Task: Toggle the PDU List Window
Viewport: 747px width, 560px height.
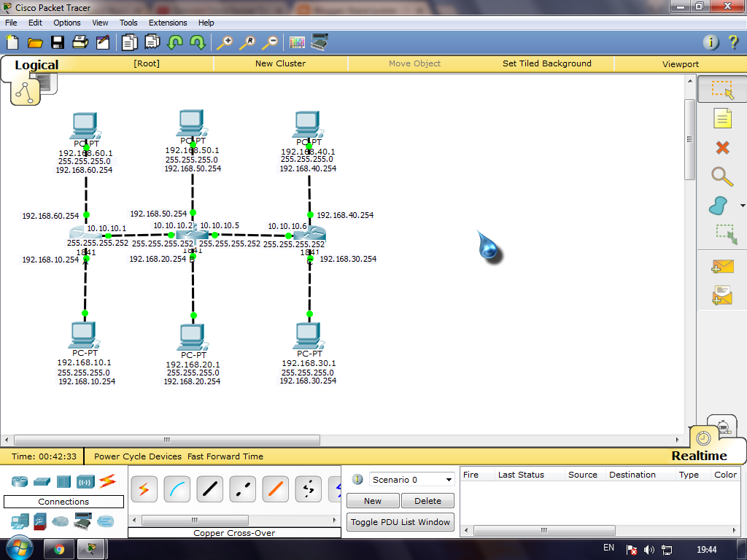Action: [400, 522]
